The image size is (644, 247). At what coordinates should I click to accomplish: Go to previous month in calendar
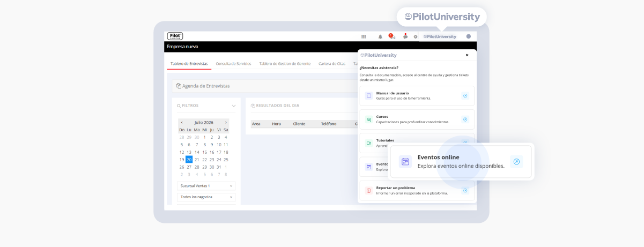(x=182, y=122)
